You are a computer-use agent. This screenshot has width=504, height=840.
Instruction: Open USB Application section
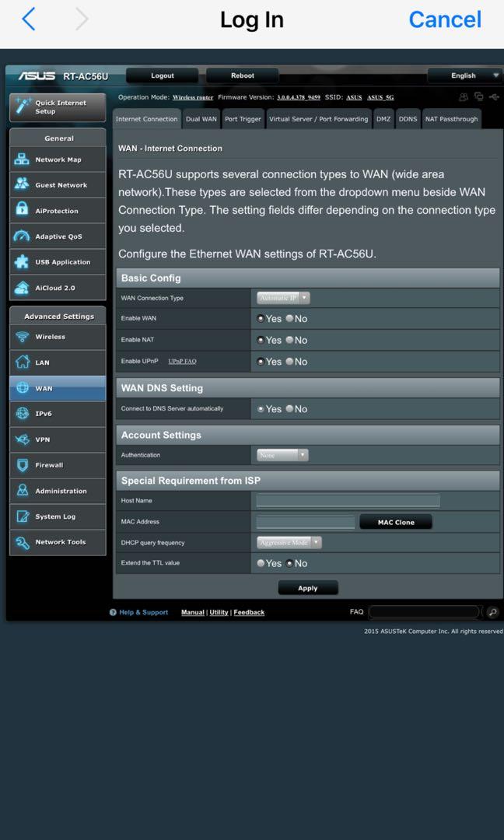point(58,263)
